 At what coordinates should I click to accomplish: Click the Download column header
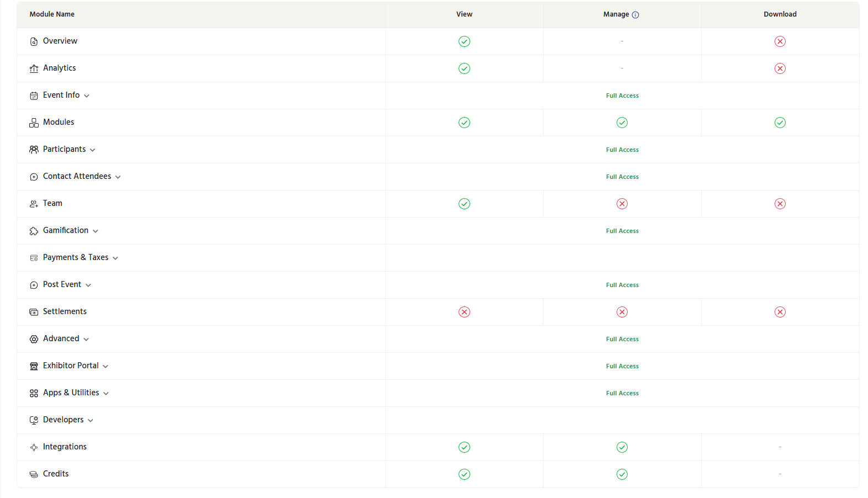point(780,14)
